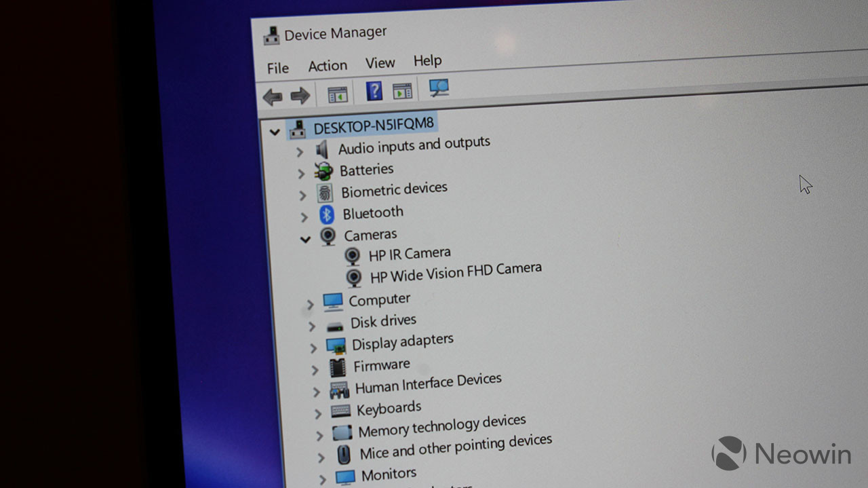
Task: Click the Device Manager title bar icon
Action: point(271,36)
